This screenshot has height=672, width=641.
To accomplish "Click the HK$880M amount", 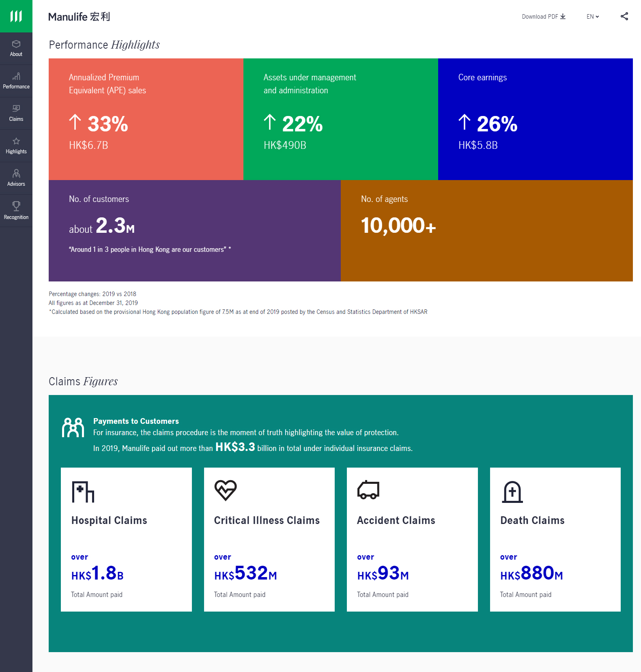I will pos(531,573).
